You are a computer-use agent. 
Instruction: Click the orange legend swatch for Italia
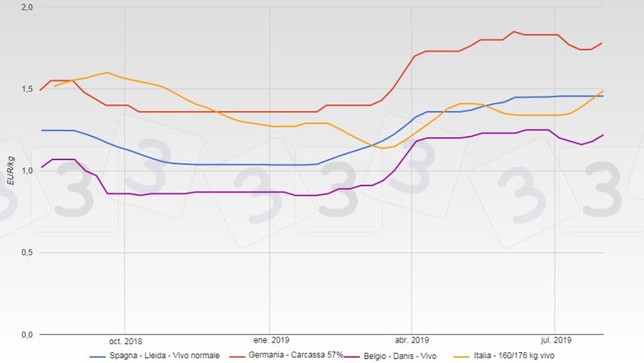click(463, 356)
